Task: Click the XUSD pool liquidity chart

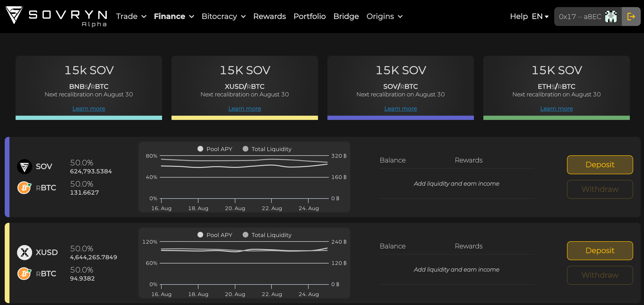Action: click(x=244, y=263)
